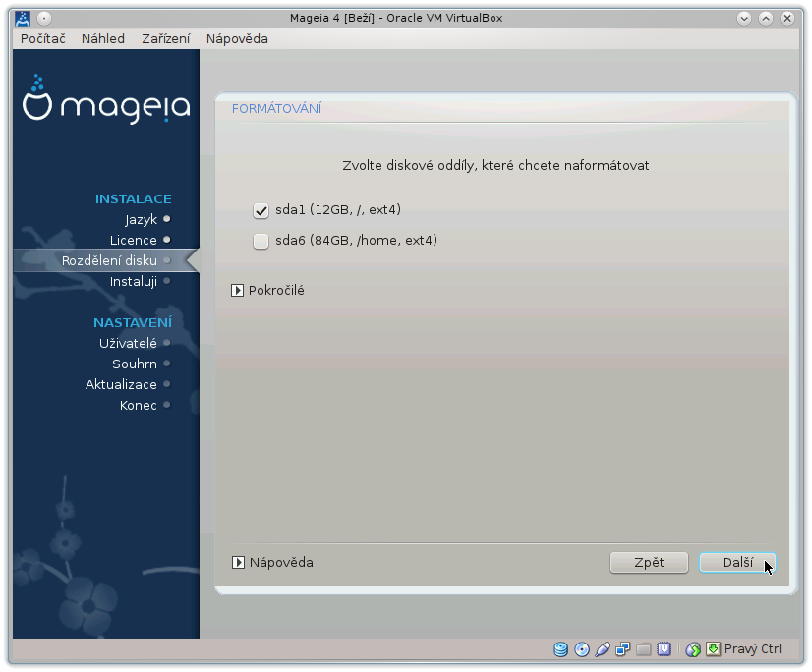Click the sda6 (84GB, /home, ext4) label
812x672 pixels.
click(356, 241)
